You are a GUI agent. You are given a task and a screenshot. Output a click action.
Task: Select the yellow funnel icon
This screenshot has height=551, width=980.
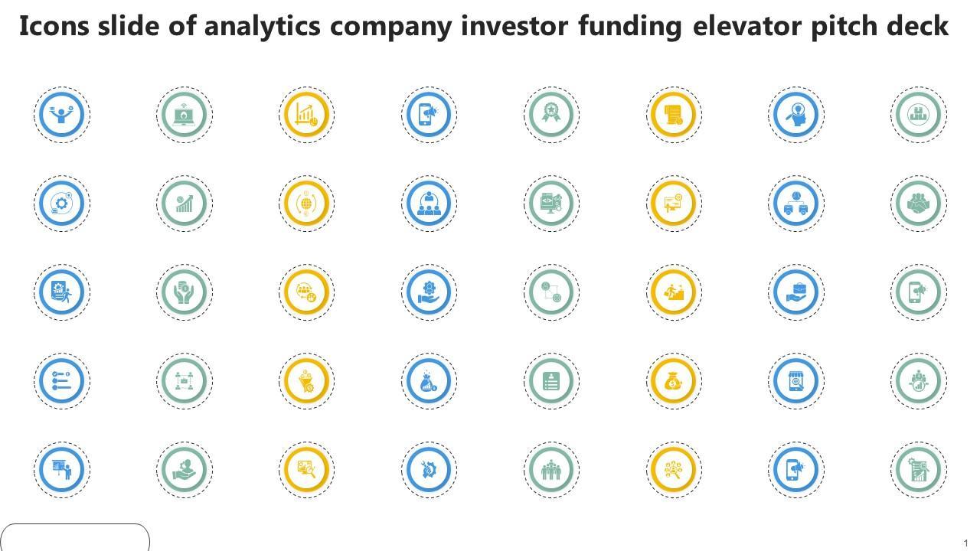click(x=306, y=380)
